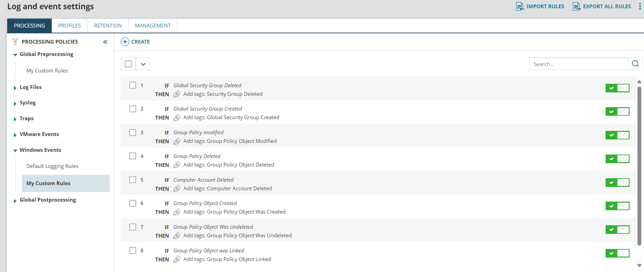Expand the Global Postprocessing tree node
The image size is (644, 272).
15,201
